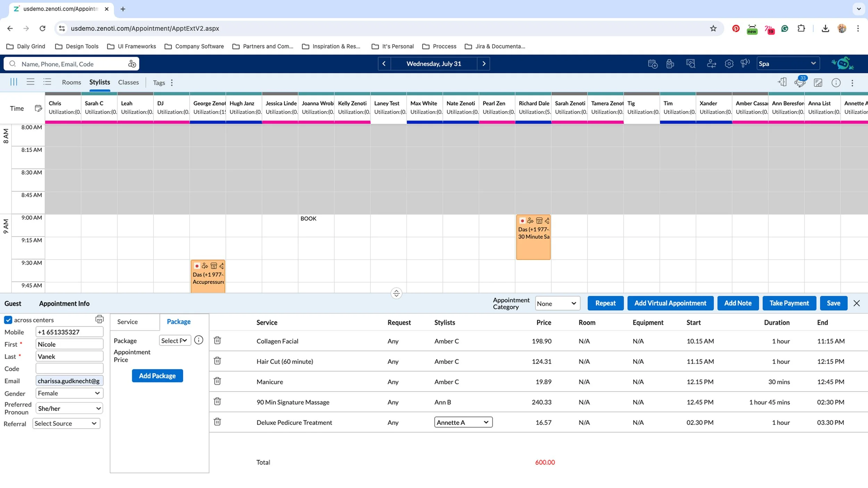Open notifications icon with 33 badge
The height and width of the screenshot is (488, 868).
pos(800,83)
